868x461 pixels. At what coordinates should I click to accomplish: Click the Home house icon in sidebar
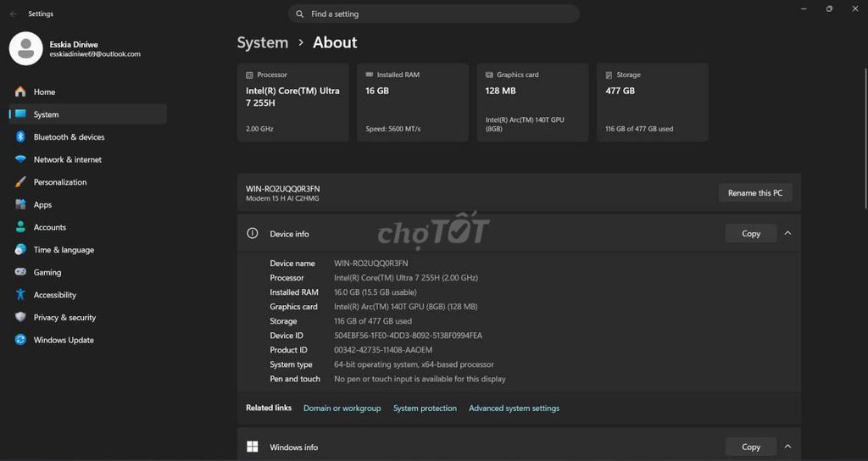tap(20, 92)
